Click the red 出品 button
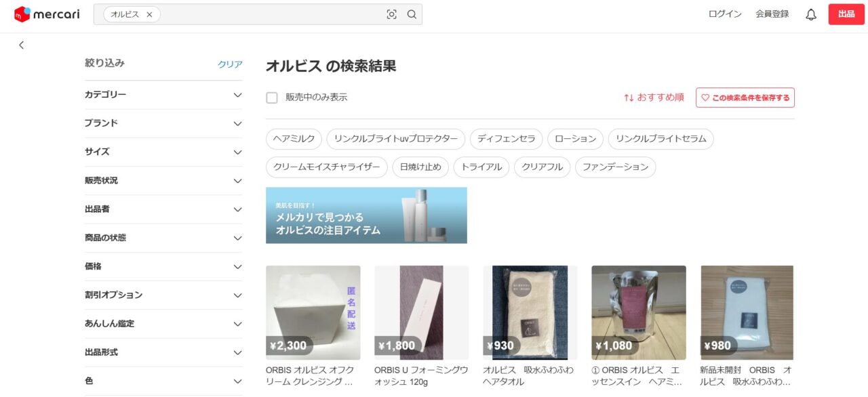The height and width of the screenshot is (397, 868). pyautogui.click(x=846, y=14)
